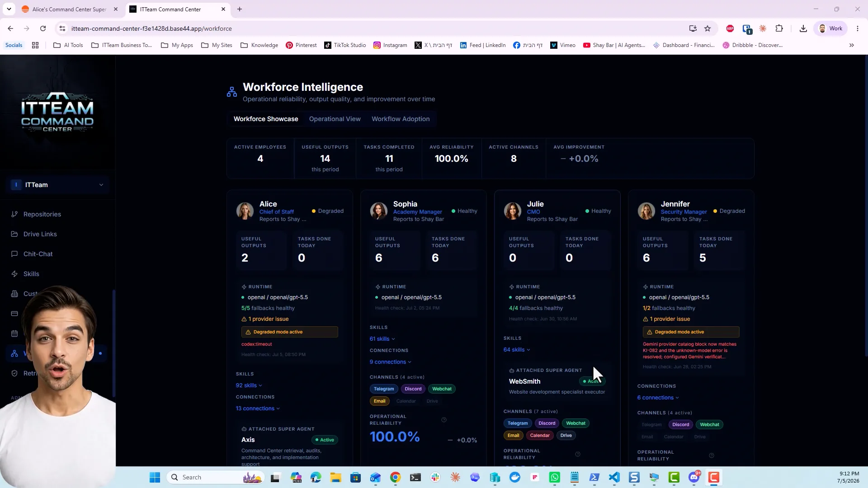Viewport: 868px width, 488px height.
Task: Click the help icon beside Julie's Operational Reliability
Action: click(578, 454)
